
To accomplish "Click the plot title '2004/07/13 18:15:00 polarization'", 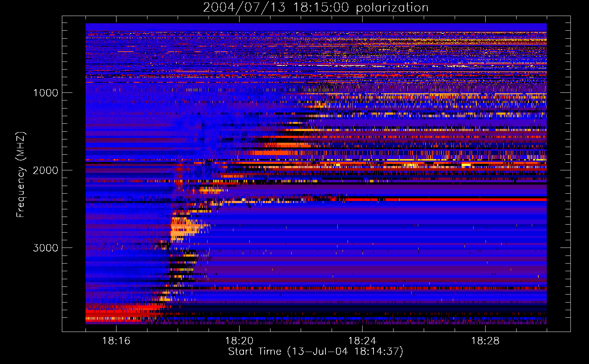I will pyautogui.click(x=316, y=7).
